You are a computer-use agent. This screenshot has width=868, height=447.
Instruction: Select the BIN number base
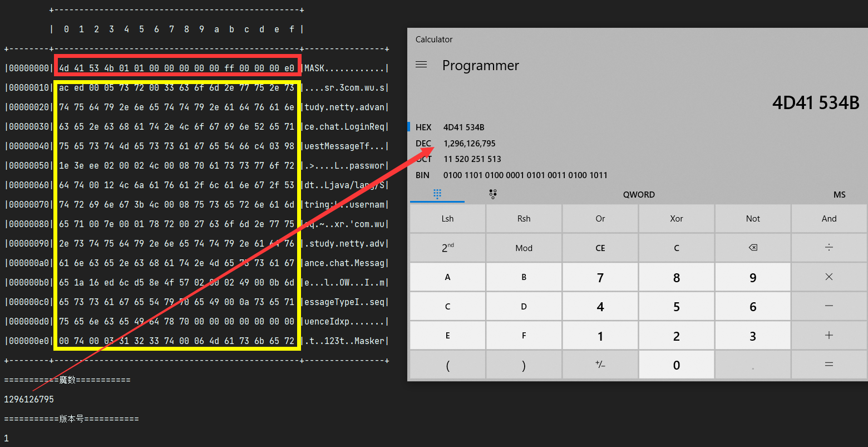(x=423, y=175)
